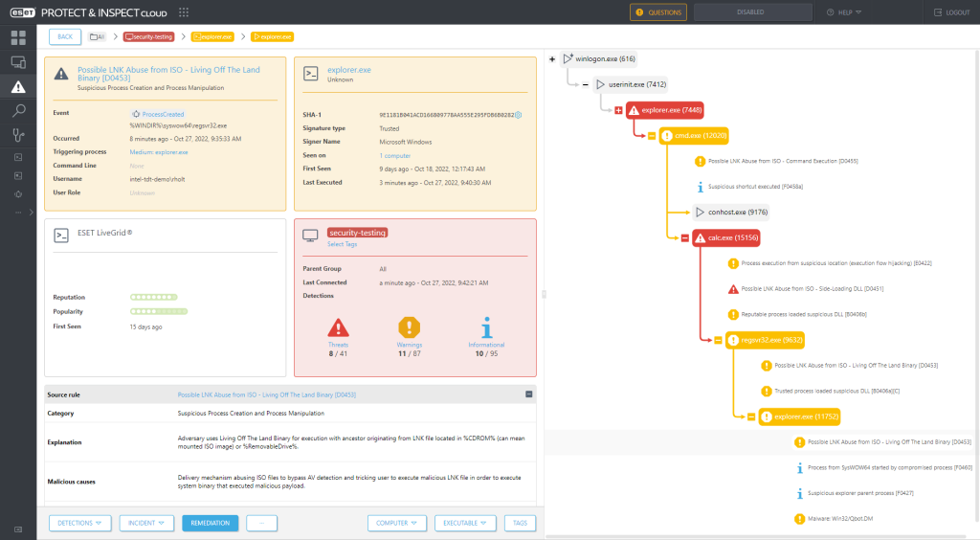The image size is (980, 540).
Task: Open Detections warning triangle in sidebar
Action: (x=18, y=87)
